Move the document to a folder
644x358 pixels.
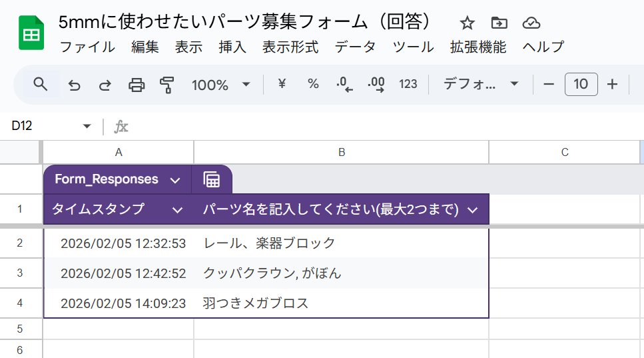(499, 23)
